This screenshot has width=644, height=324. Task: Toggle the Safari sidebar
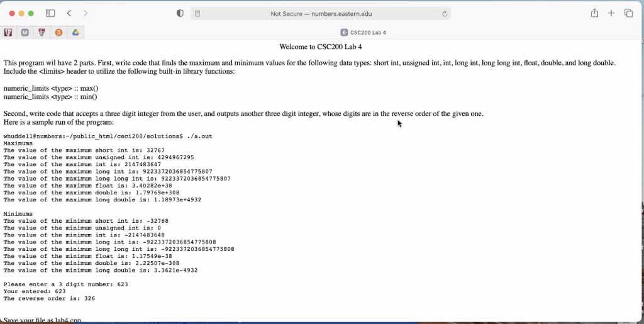(50, 14)
